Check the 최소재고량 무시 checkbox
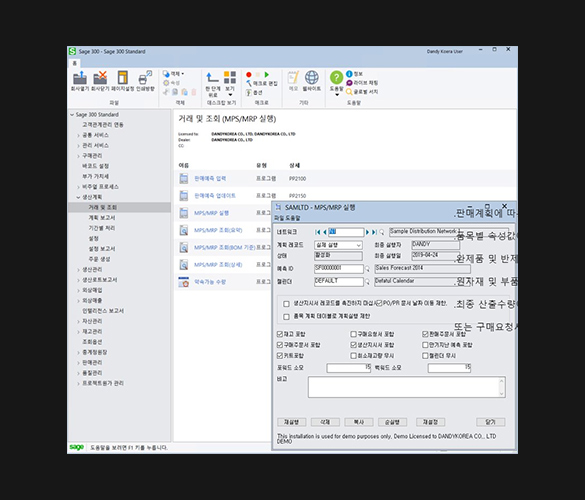 [353, 356]
